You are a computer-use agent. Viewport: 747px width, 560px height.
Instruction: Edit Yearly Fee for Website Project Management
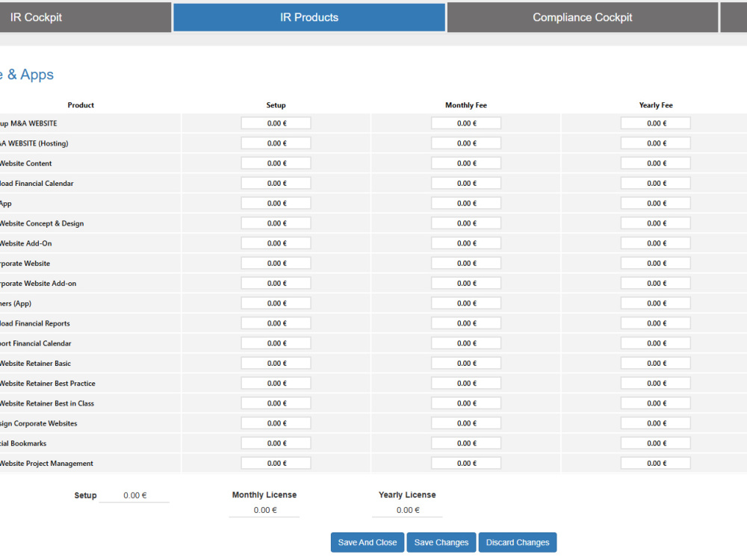click(656, 464)
